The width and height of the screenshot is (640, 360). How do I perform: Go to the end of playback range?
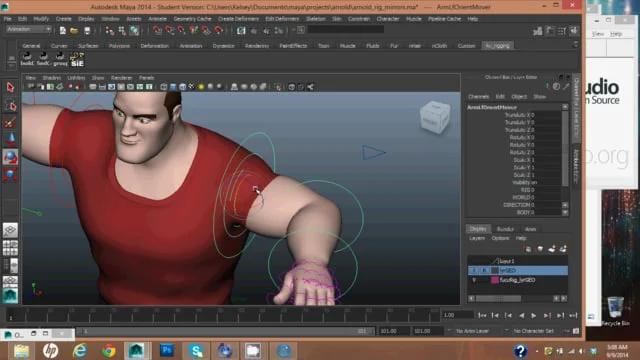[x=573, y=315]
